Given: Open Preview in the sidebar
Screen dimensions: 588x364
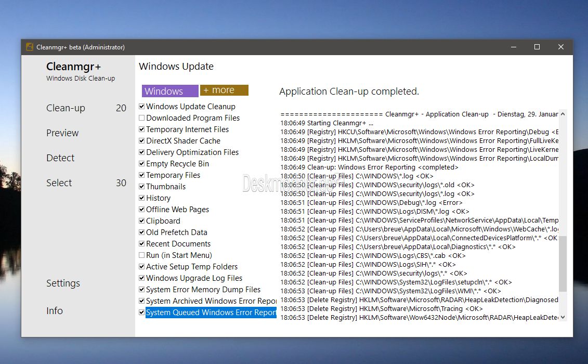Looking at the screenshot, I should [x=62, y=133].
